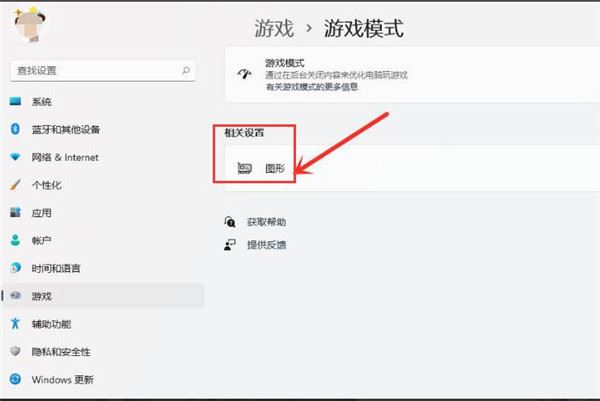Click the 提供反馈 link

click(x=267, y=244)
